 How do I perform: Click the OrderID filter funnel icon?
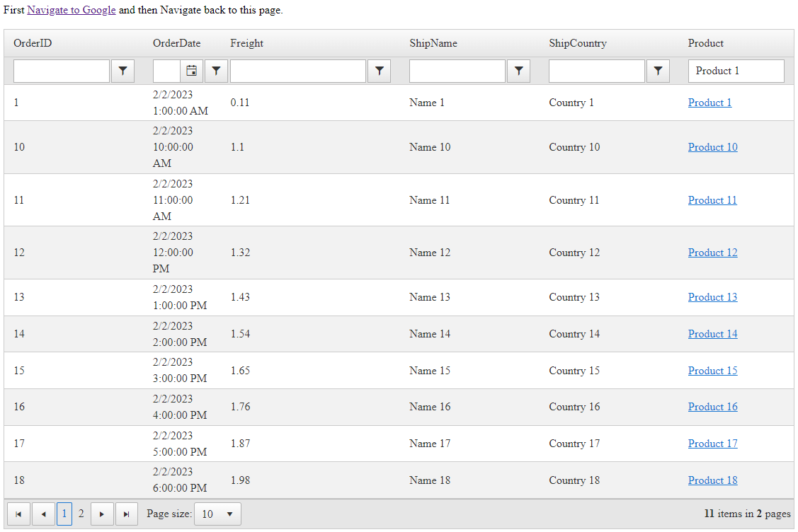123,71
